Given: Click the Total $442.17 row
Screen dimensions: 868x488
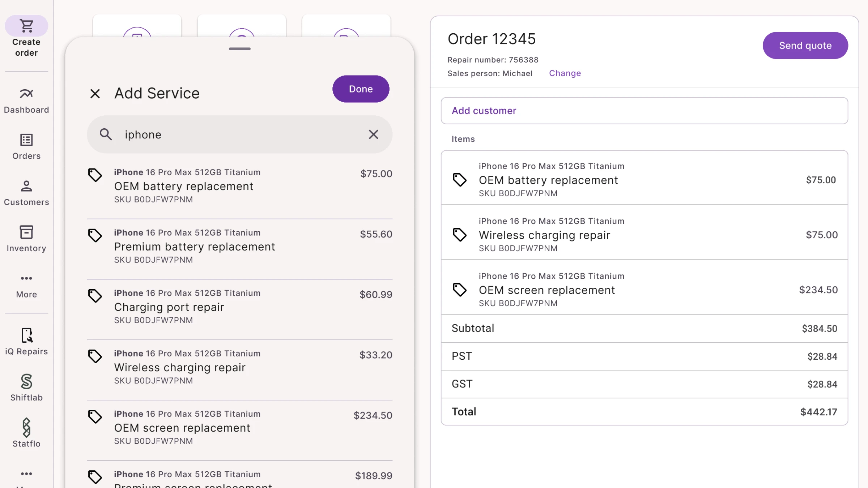Looking at the screenshot, I should 644,412.
